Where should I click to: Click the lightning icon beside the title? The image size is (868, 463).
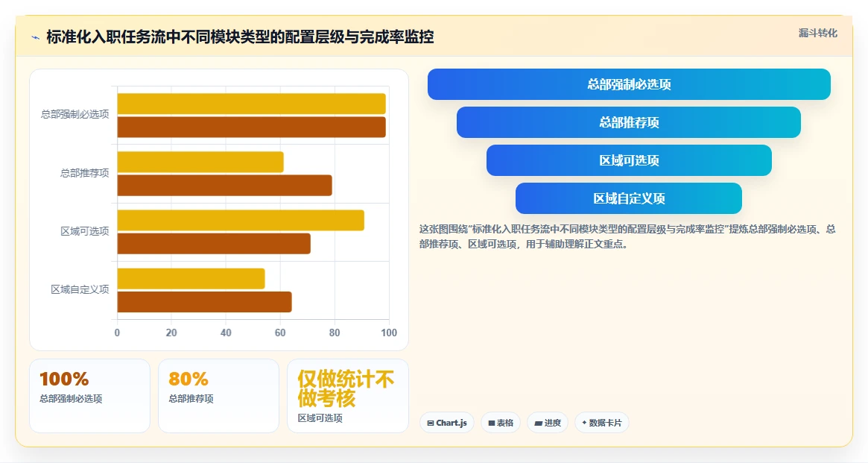point(36,38)
